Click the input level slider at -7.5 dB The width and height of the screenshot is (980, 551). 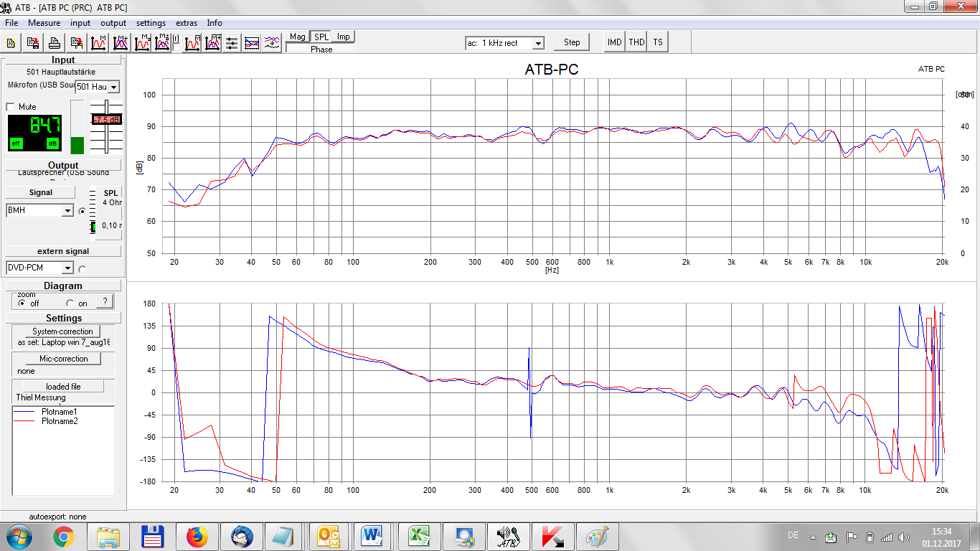click(106, 120)
